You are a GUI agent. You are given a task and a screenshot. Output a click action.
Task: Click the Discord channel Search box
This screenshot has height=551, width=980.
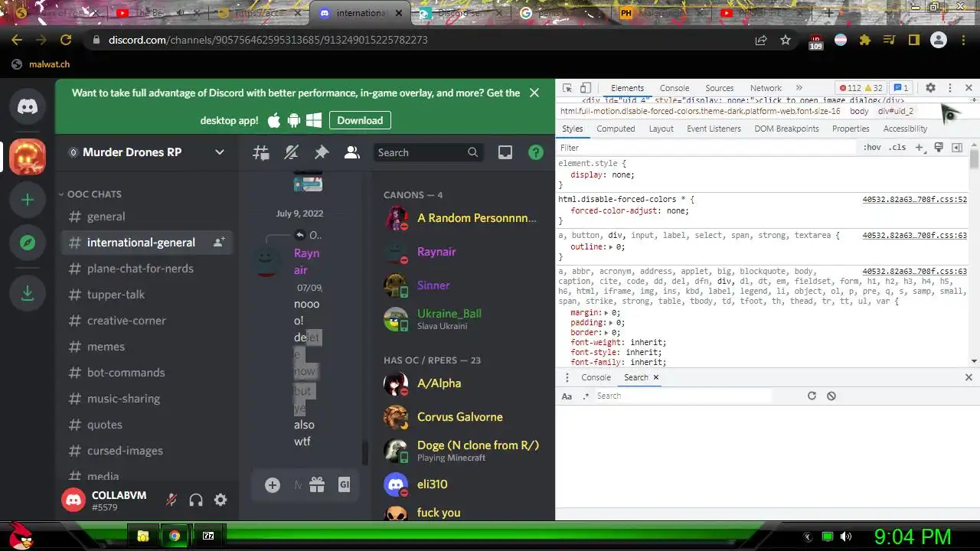(x=428, y=152)
